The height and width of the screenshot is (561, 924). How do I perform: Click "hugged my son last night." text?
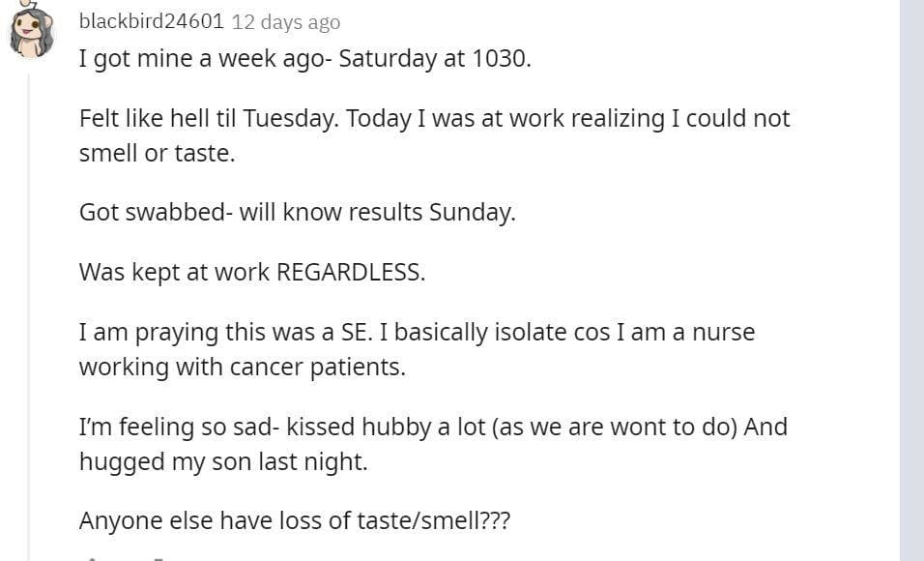click(x=223, y=461)
